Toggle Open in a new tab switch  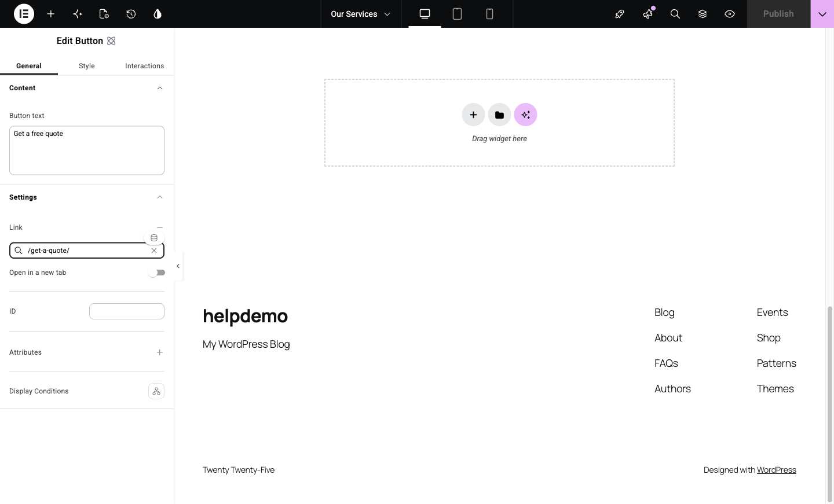[156, 273]
